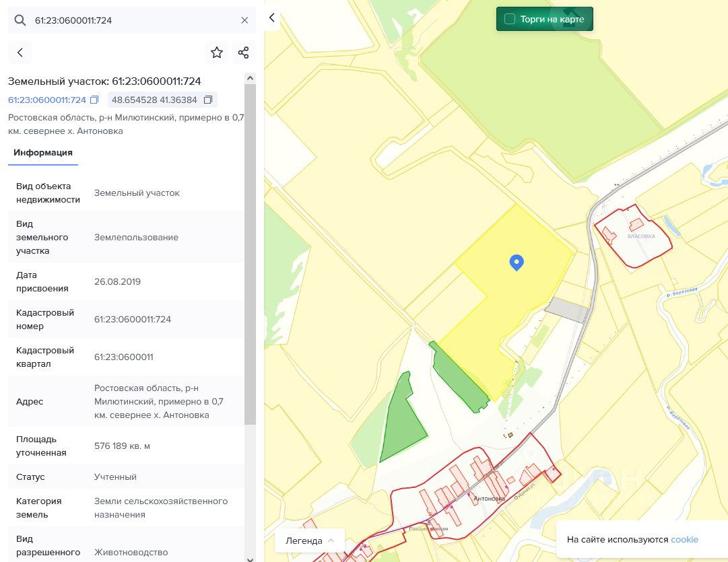Select status value Учтенный
This screenshot has width=728, height=562.
coord(115,477)
